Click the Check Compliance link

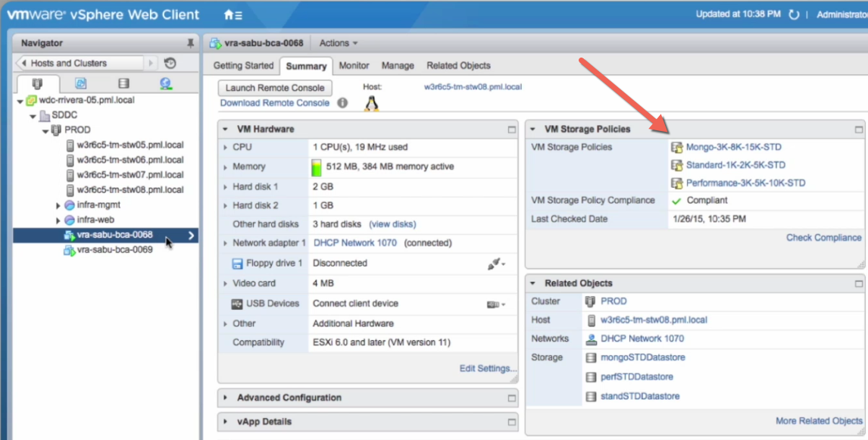(x=823, y=238)
